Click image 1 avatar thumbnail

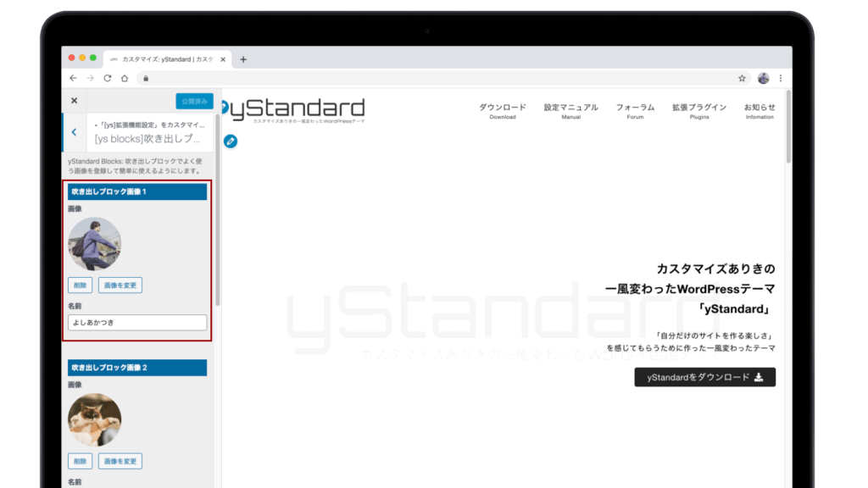click(94, 244)
